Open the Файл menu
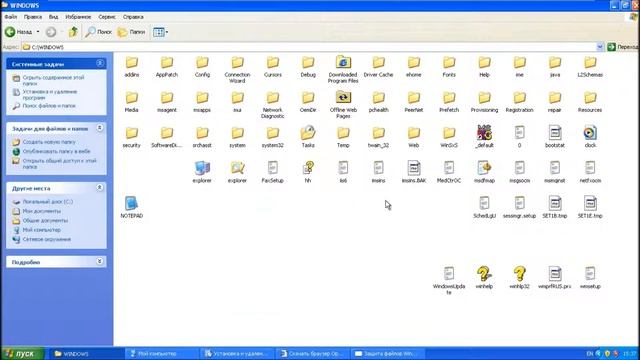The image size is (640, 360). [11, 17]
